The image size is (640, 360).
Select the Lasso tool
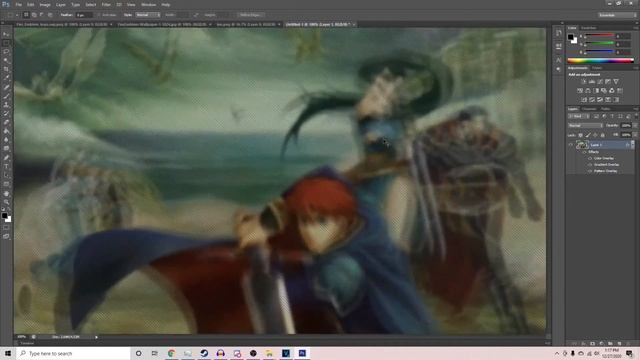(6, 52)
